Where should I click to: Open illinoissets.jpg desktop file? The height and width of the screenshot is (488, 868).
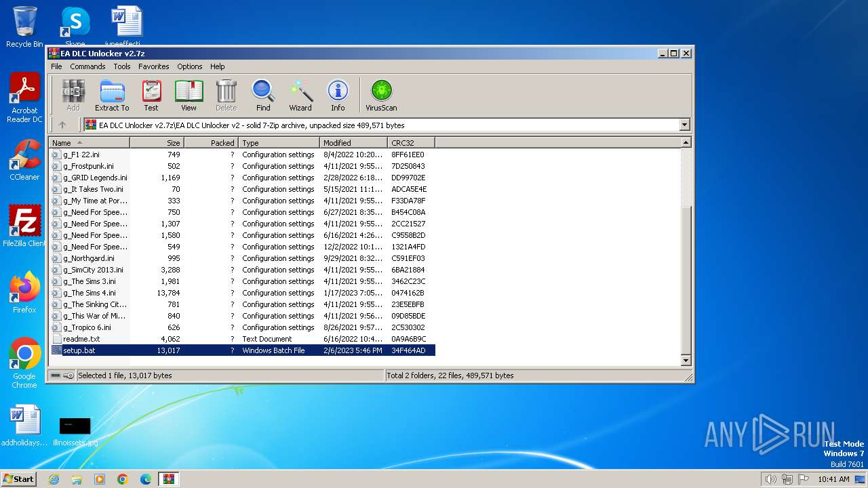[75, 432]
